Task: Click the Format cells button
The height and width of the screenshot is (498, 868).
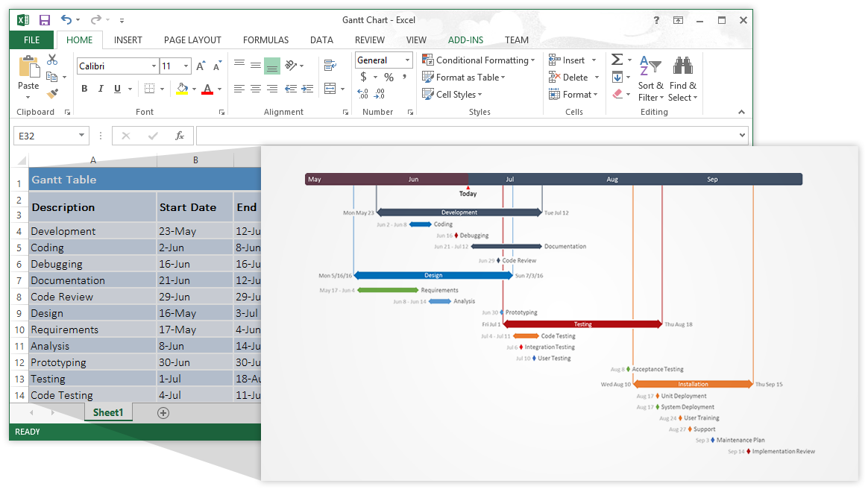Action: (573, 94)
